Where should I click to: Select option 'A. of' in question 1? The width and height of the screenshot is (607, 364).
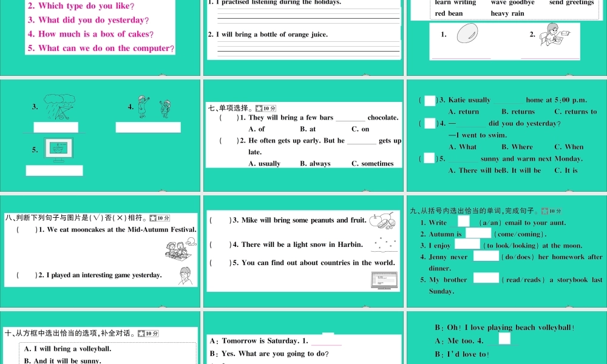click(257, 129)
